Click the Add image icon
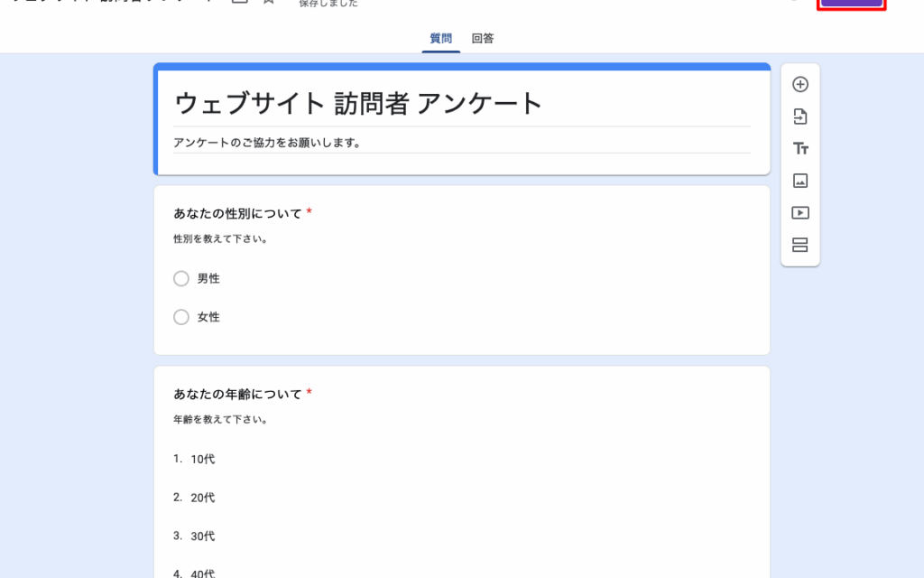Image resolution: width=924 pixels, height=578 pixels. point(799,181)
